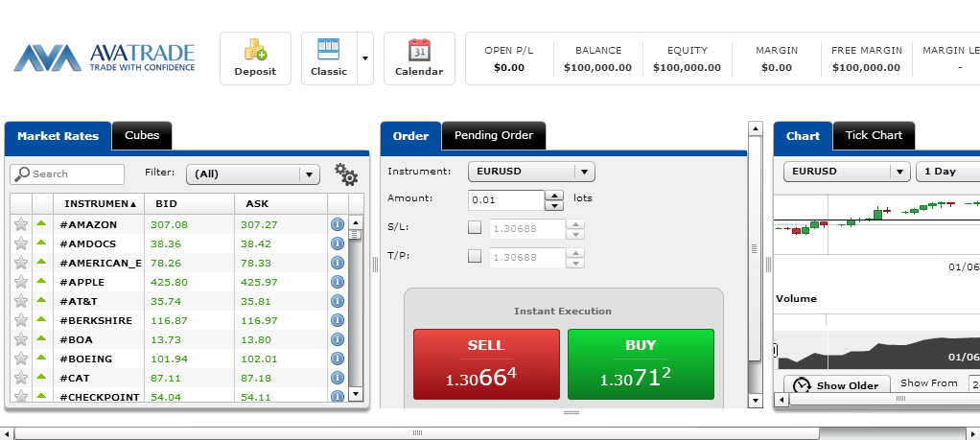Screen dimensions: 980x440
Task: Select the Order tab
Action: pos(410,135)
